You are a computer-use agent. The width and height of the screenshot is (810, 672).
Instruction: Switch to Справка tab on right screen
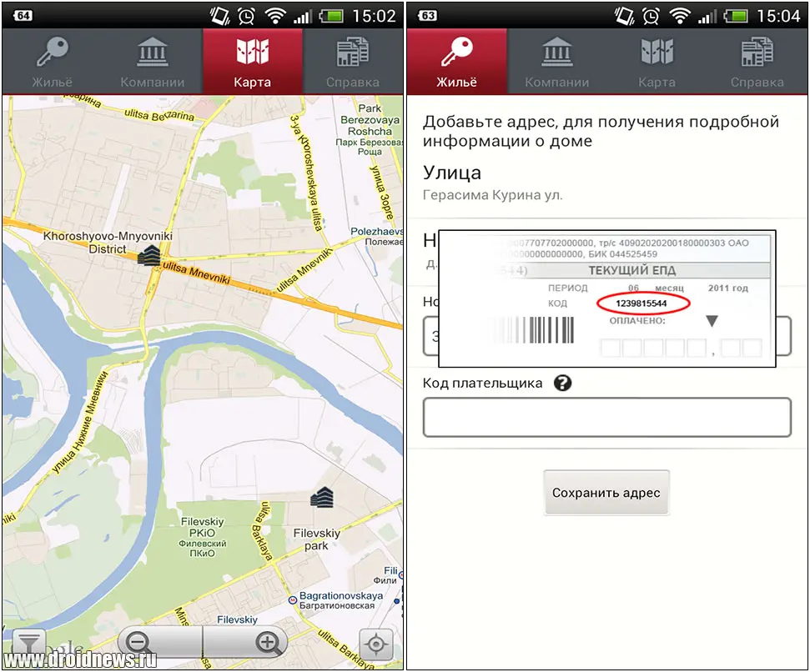pos(757,62)
